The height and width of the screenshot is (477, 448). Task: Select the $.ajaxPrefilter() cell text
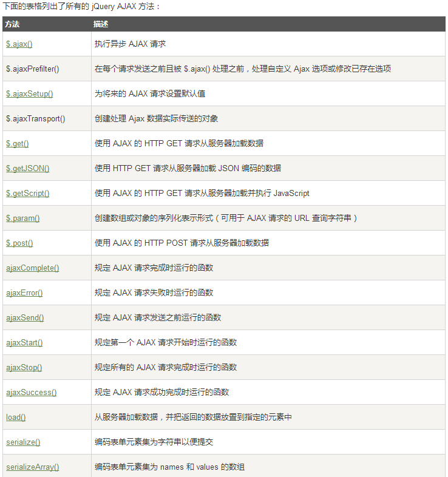pos(33,69)
